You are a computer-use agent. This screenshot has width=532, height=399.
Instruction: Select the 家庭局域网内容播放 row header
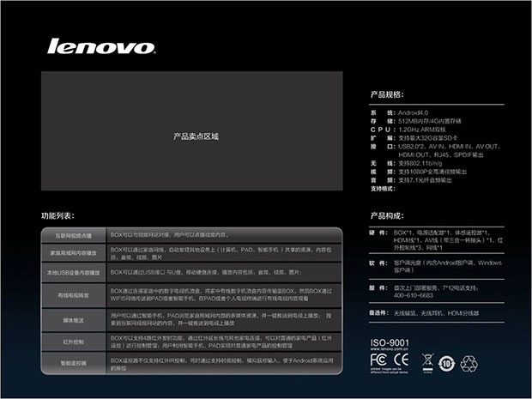click(x=75, y=253)
